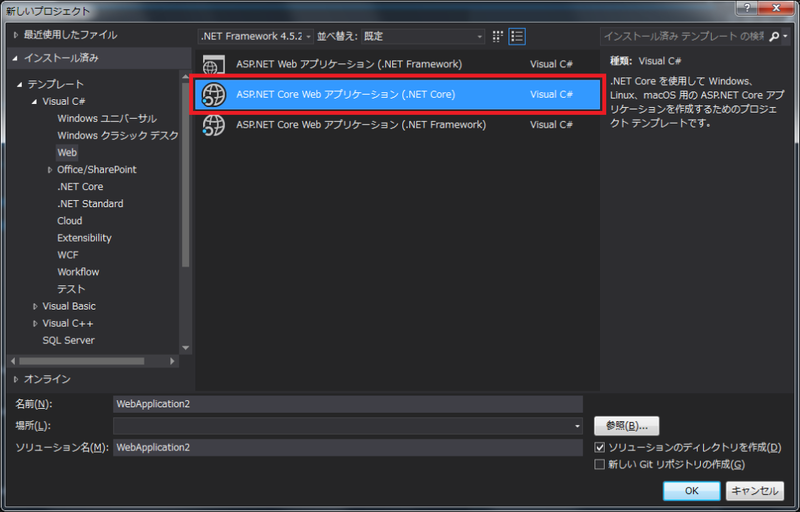Click the ASP.NET Core (.NET Framework) globe icon
Screen dimensions: 800x512
[x=213, y=125]
